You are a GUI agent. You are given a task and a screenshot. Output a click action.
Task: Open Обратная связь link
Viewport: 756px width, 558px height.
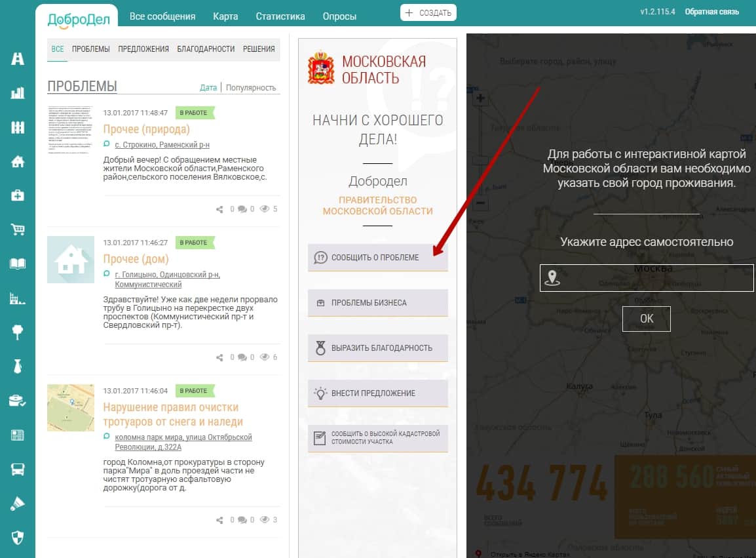[711, 12]
